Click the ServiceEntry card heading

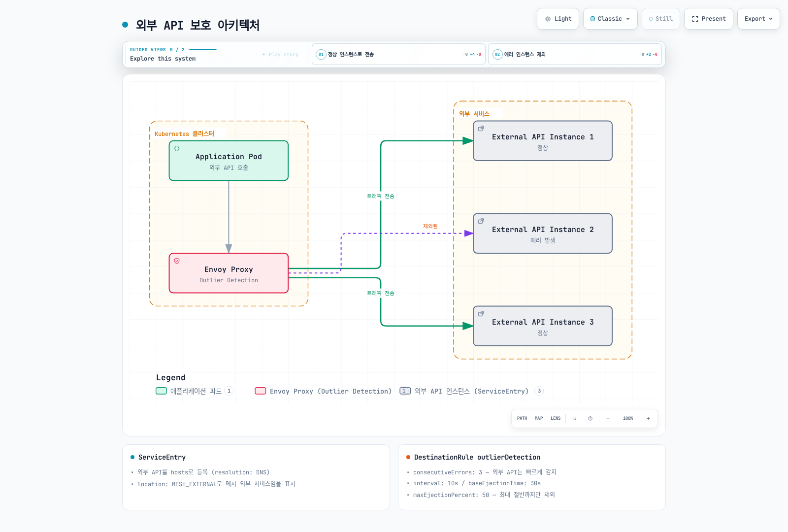(162, 457)
